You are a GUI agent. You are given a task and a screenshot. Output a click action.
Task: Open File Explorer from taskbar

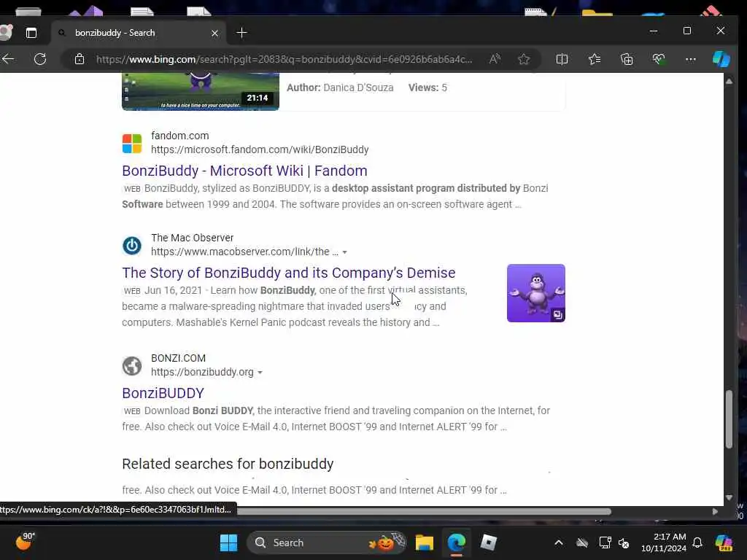point(424,542)
